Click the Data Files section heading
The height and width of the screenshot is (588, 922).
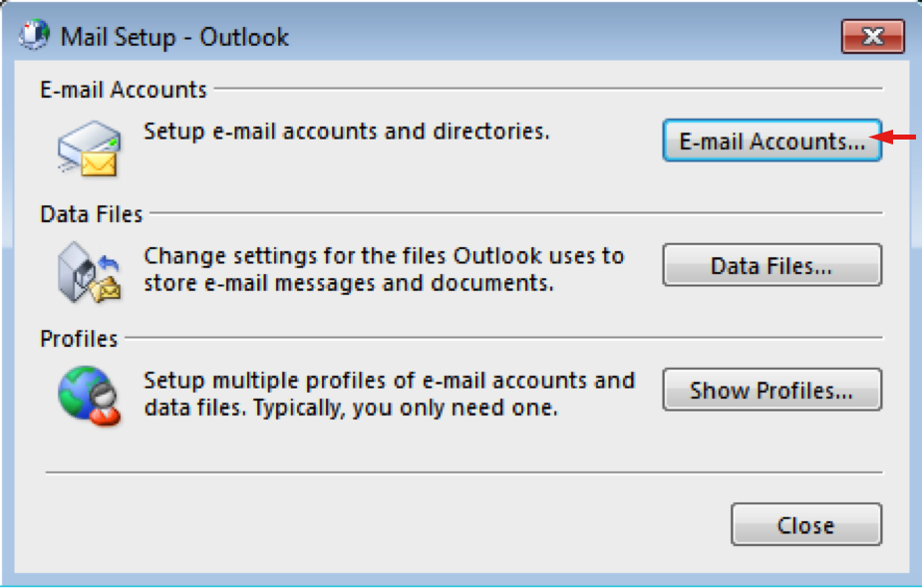coord(92,214)
